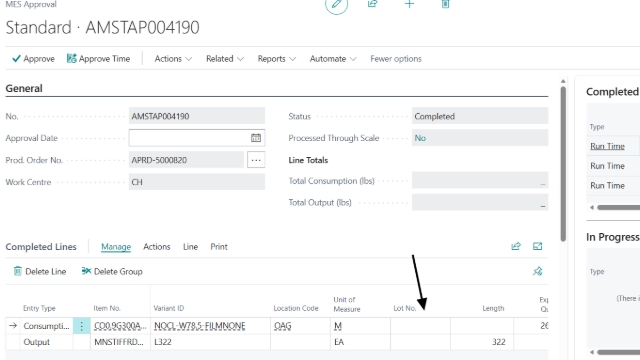Click variant NOCL-W78.5-FILMNONE cell
Image resolution: width=640 pixels, height=360 pixels.
click(x=200, y=326)
